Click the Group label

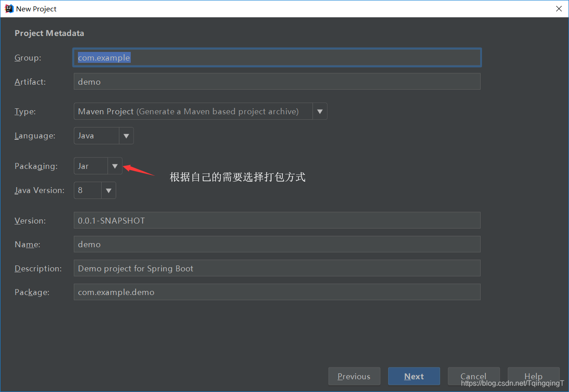[28, 58]
